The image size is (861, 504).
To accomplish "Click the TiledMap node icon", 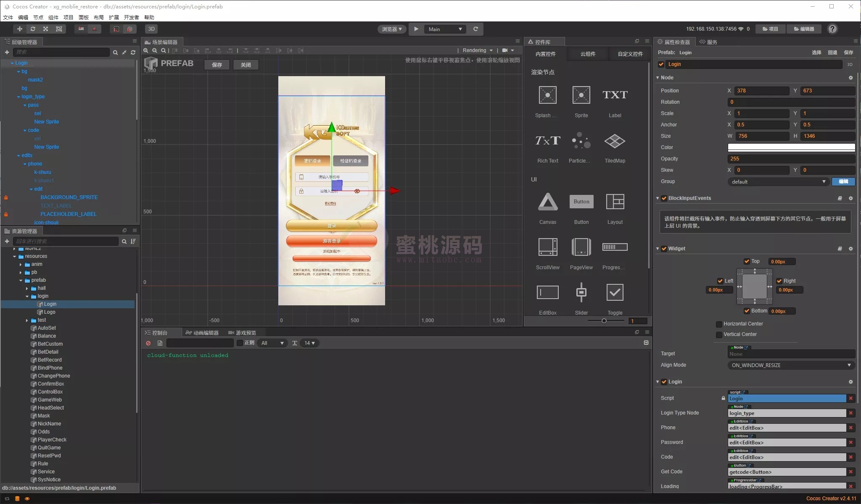I will pos(615,141).
